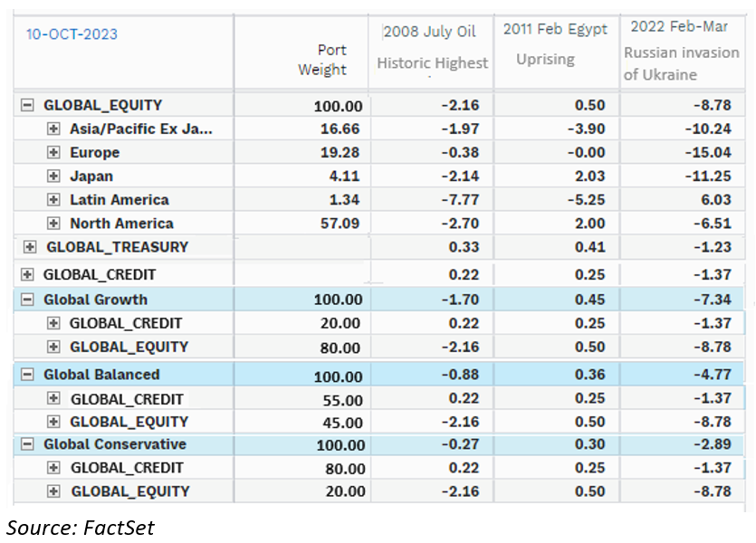
Task: Expand the Europe row using its plus icon
Action: (x=53, y=152)
